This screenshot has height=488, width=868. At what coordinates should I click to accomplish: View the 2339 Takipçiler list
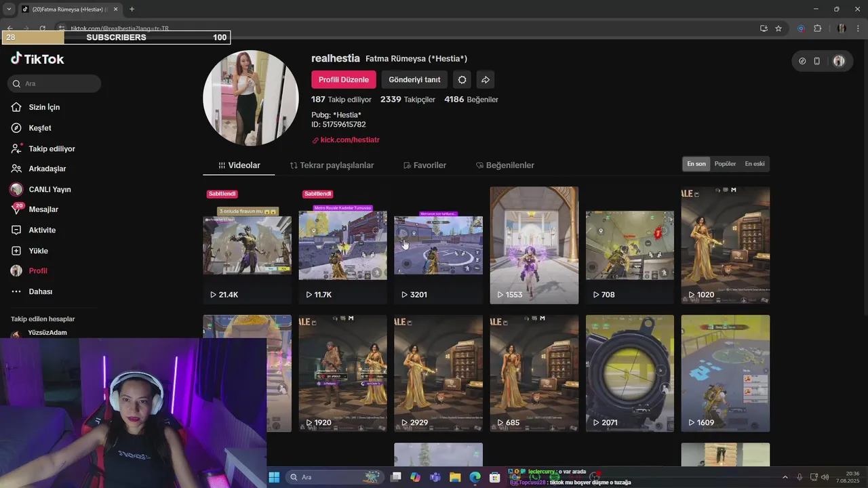pyautogui.click(x=408, y=99)
